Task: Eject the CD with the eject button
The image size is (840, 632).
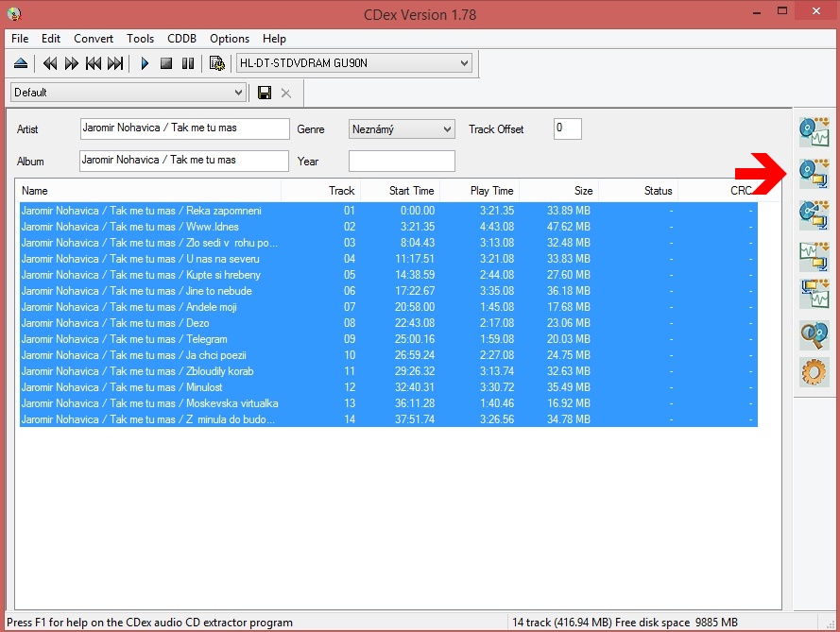Action: (x=22, y=63)
